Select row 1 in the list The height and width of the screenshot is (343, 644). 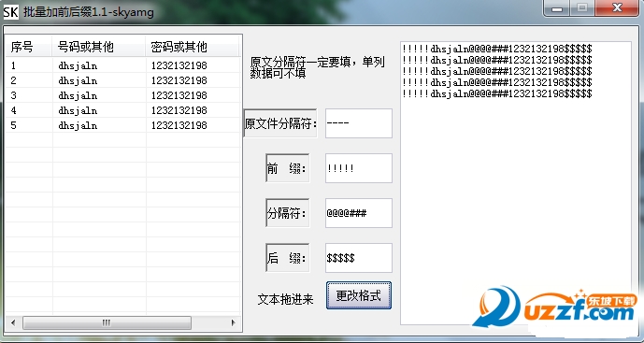pyautogui.click(x=122, y=65)
